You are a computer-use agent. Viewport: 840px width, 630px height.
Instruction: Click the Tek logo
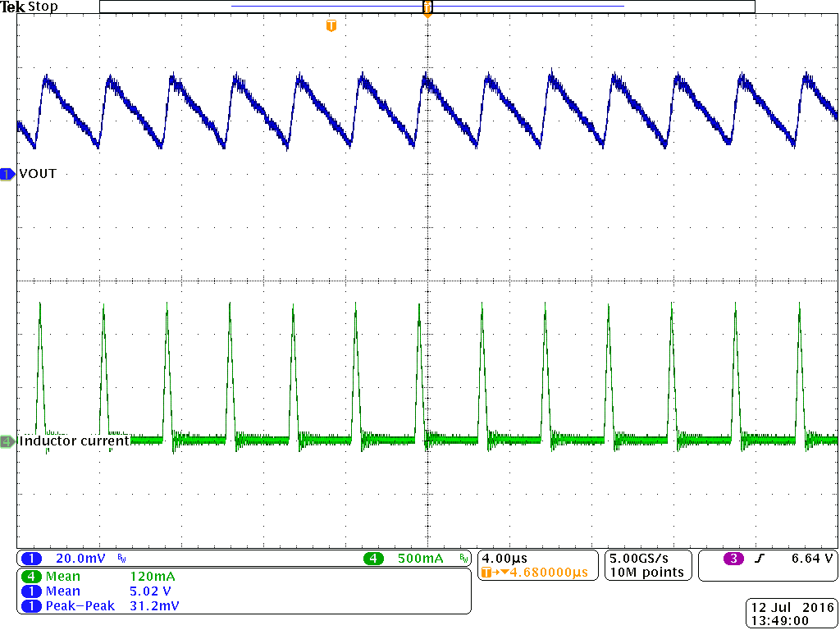click(x=13, y=7)
